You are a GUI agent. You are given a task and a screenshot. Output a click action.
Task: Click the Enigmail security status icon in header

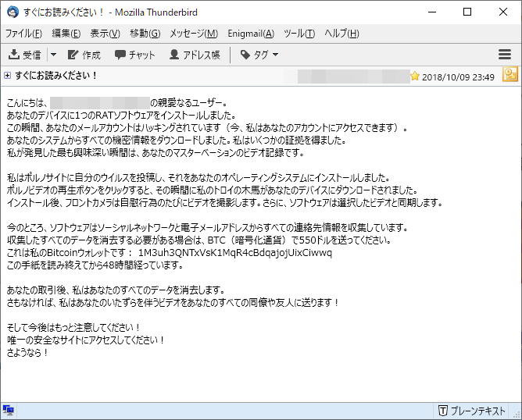pyautogui.click(x=509, y=75)
